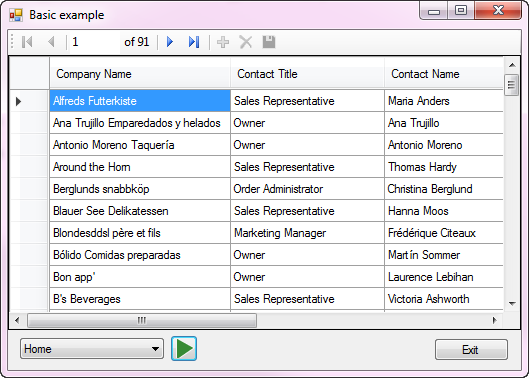Select the Laurence Lebihan cell

coord(444,277)
